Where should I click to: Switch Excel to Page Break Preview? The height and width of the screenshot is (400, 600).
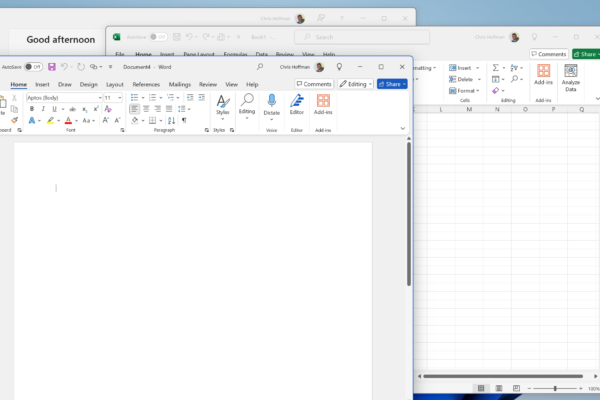coord(516,388)
